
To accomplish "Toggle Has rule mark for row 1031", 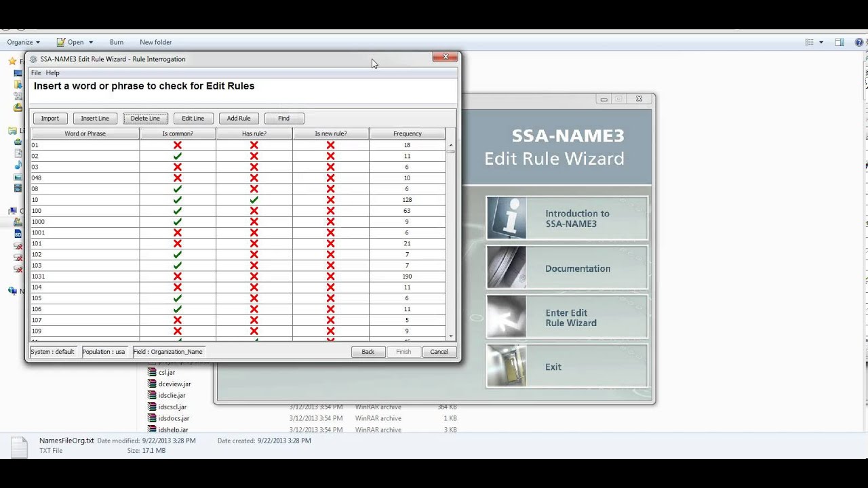I will 254,277.
